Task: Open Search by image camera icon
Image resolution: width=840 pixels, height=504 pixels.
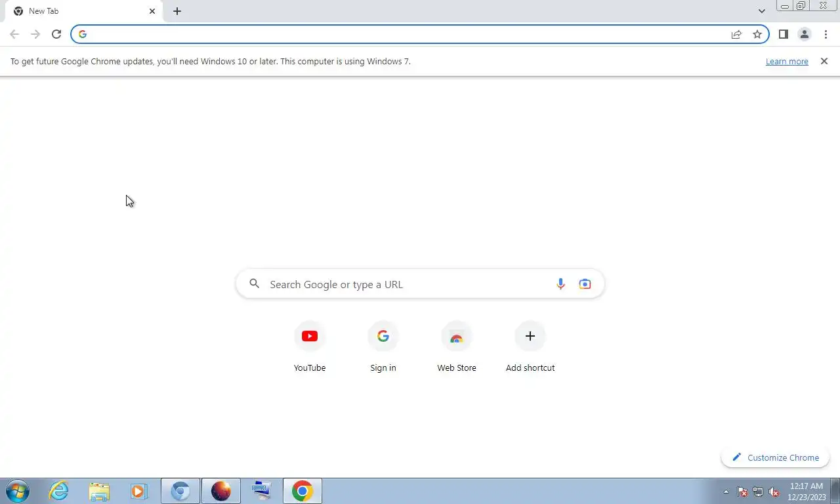Action: (585, 284)
